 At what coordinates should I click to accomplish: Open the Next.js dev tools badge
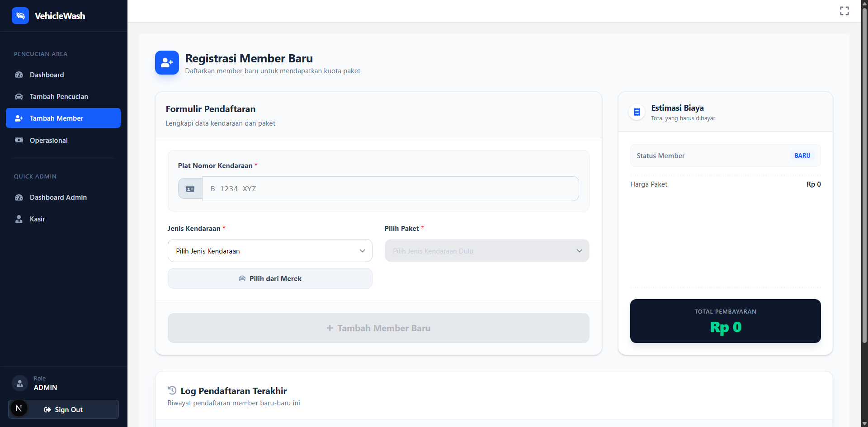click(x=19, y=408)
